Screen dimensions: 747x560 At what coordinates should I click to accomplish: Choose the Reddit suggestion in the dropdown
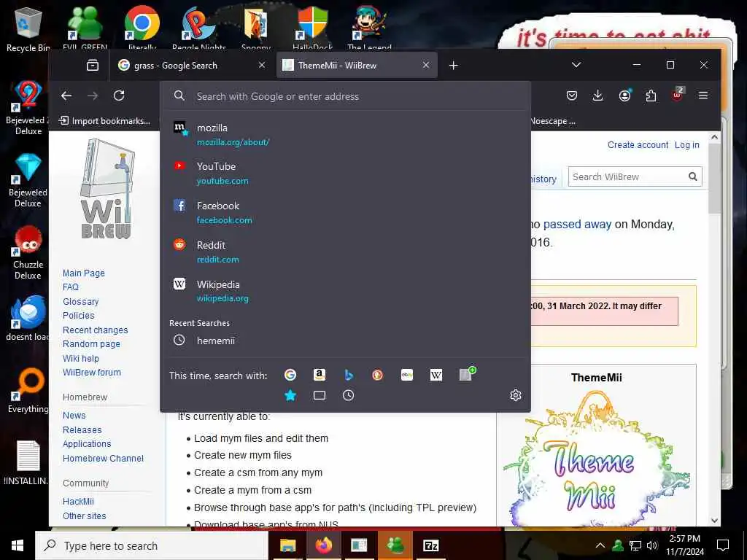(345, 252)
